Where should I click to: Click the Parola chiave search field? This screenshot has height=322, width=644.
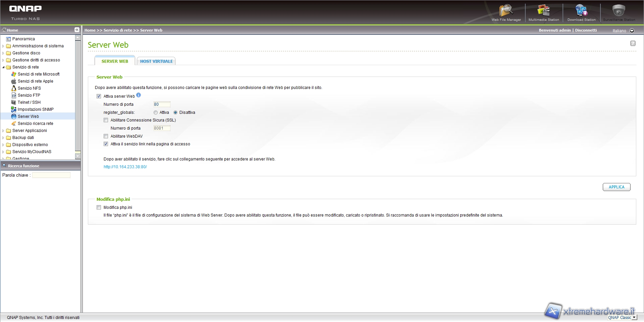[x=51, y=175]
